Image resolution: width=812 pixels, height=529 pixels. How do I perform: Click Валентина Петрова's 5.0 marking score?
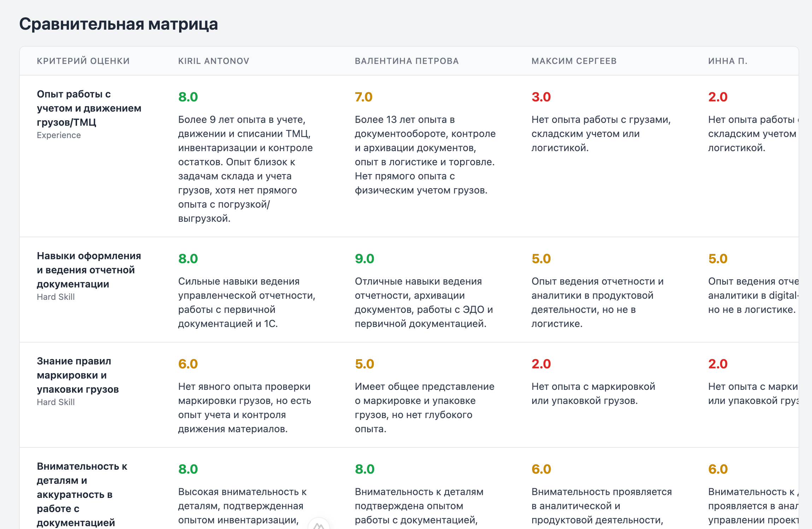[364, 364]
